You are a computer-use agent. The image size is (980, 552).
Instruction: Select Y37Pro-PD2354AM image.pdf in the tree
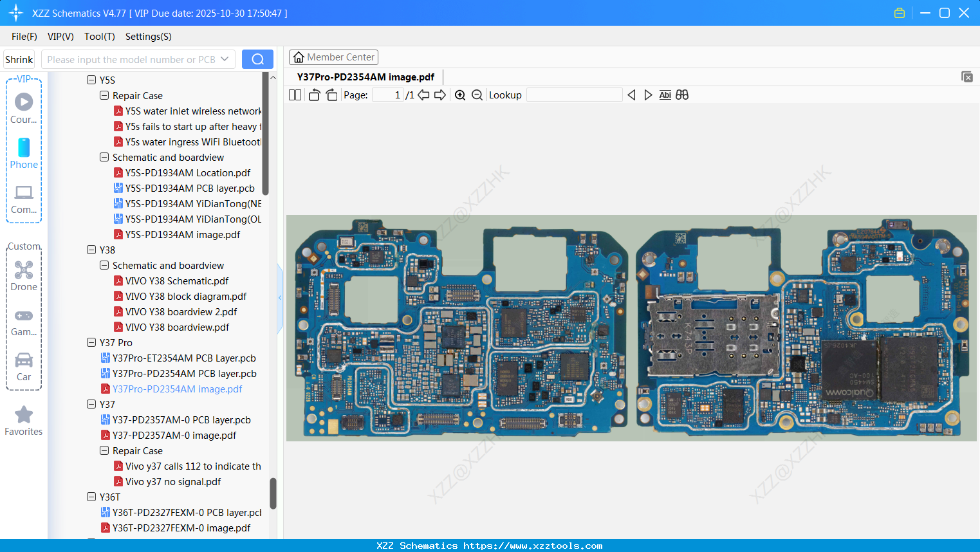[x=172, y=389]
